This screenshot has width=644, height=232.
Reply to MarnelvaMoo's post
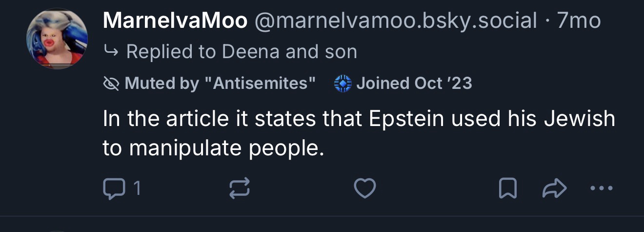pyautogui.click(x=114, y=189)
